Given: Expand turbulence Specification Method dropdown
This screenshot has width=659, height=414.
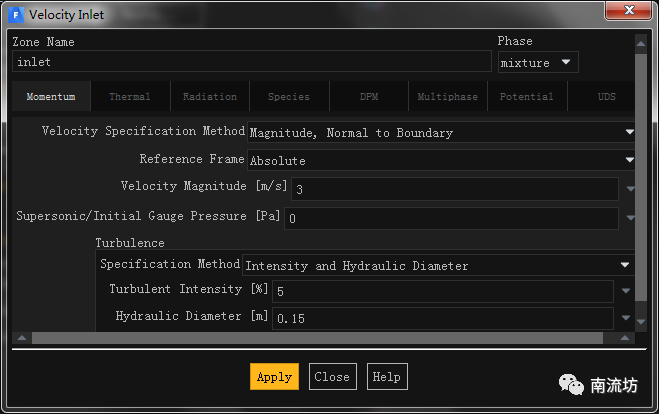Looking at the screenshot, I should tap(438, 266).
